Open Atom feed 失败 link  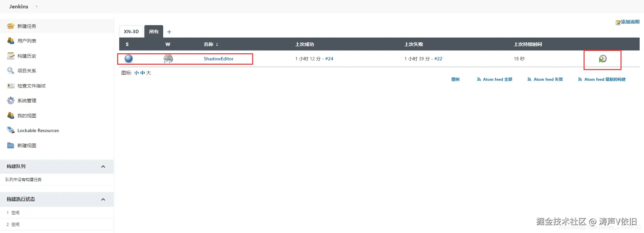[x=548, y=79]
